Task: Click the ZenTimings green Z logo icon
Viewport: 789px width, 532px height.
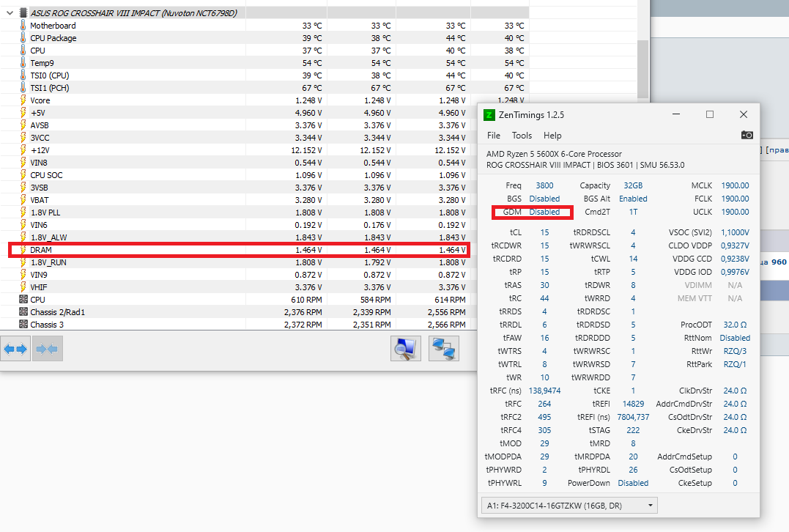Action: [x=489, y=115]
